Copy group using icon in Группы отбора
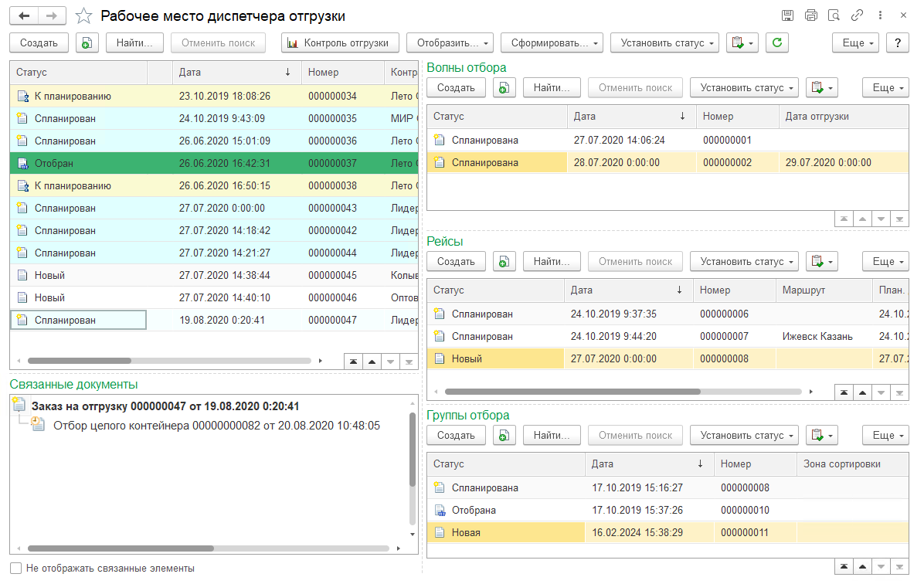The height and width of the screenshot is (584, 924). pyautogui.click(x=504, y=436)
